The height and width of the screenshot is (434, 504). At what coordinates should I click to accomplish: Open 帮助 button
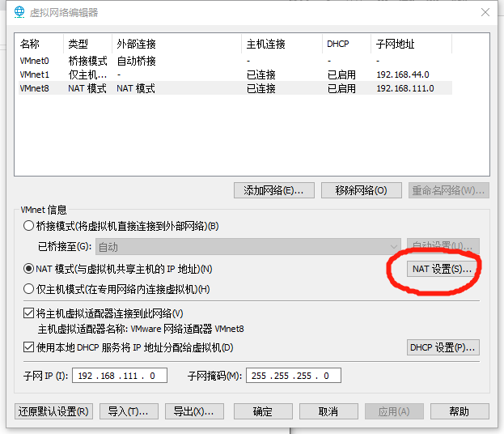pos(460,411)
